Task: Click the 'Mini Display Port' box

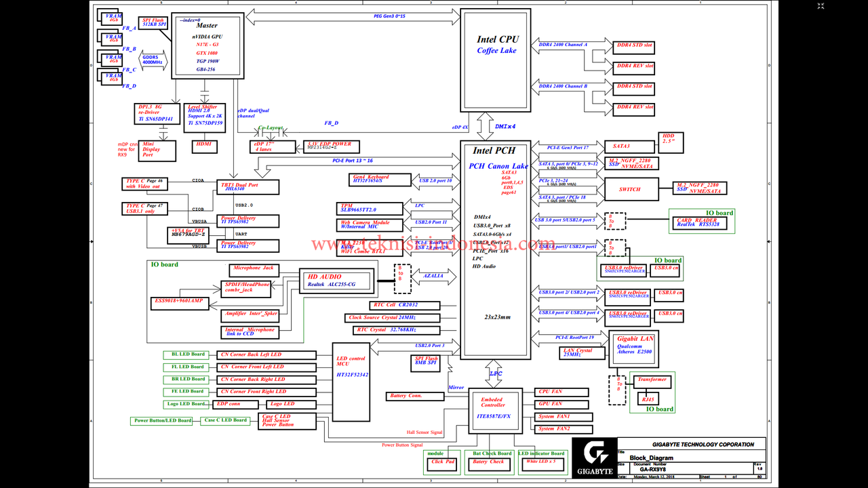Action: 156,150
